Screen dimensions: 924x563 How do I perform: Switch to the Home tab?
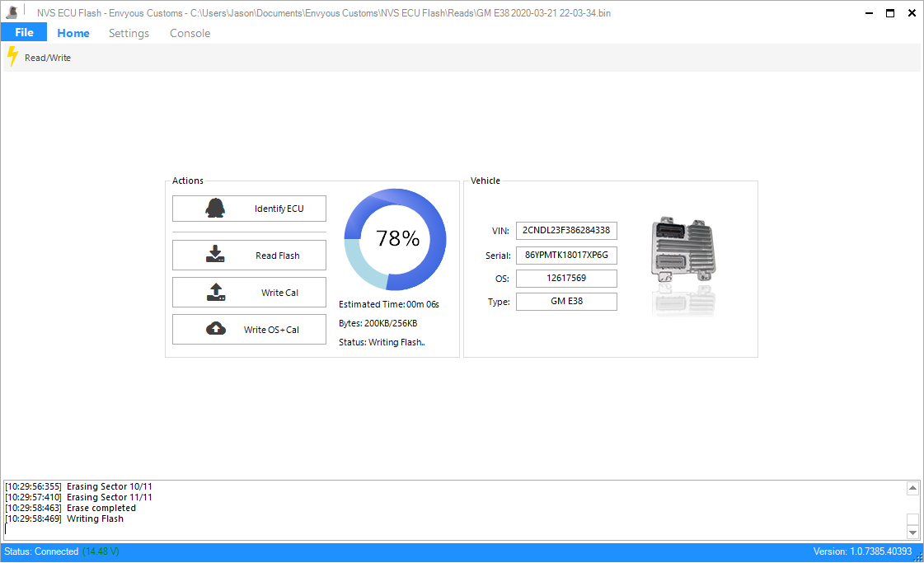[73, 33]
